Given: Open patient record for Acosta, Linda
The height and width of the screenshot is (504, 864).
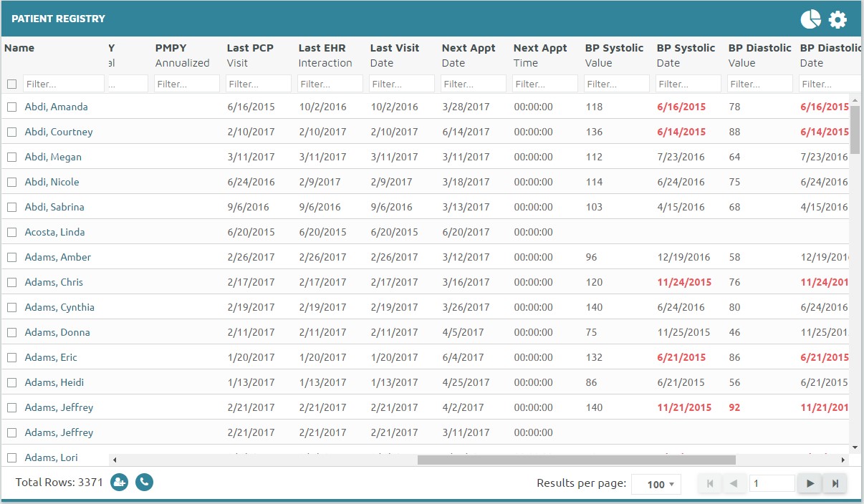Looking at the screenshot, I should (x=54, y=232).
